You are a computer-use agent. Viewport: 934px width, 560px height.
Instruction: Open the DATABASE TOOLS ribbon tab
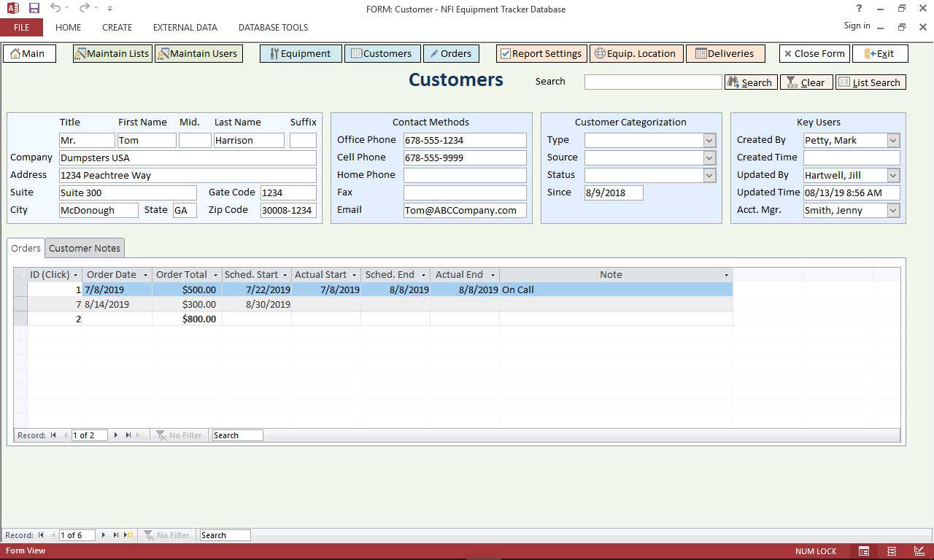pos(273,28)
